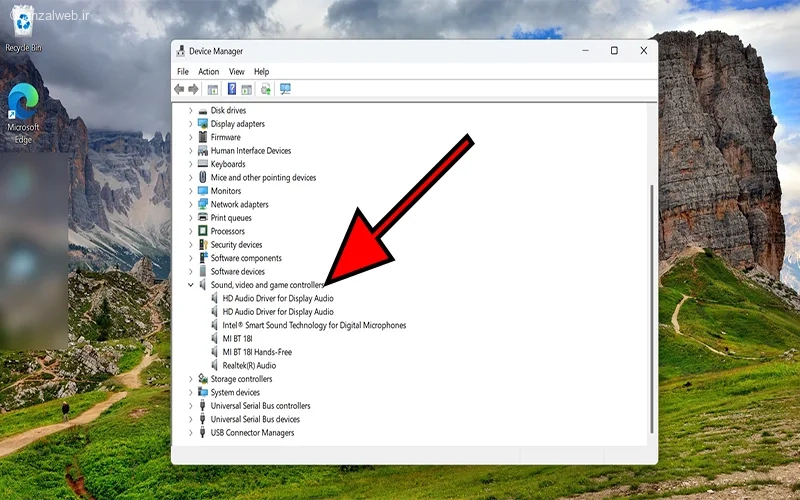Collapse Sound, video and game controllers

tap(191, 285)
